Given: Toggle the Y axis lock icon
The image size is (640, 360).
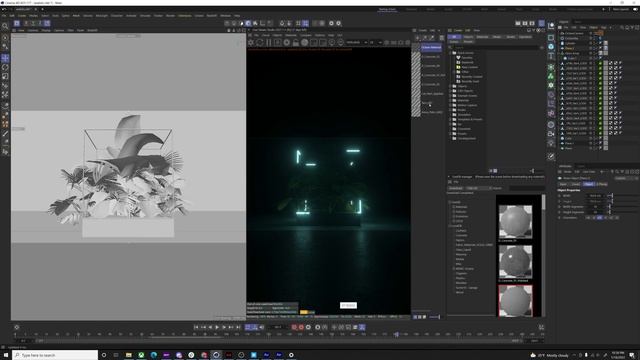Looking at the screenshot, I should click(x=33, y=23).
